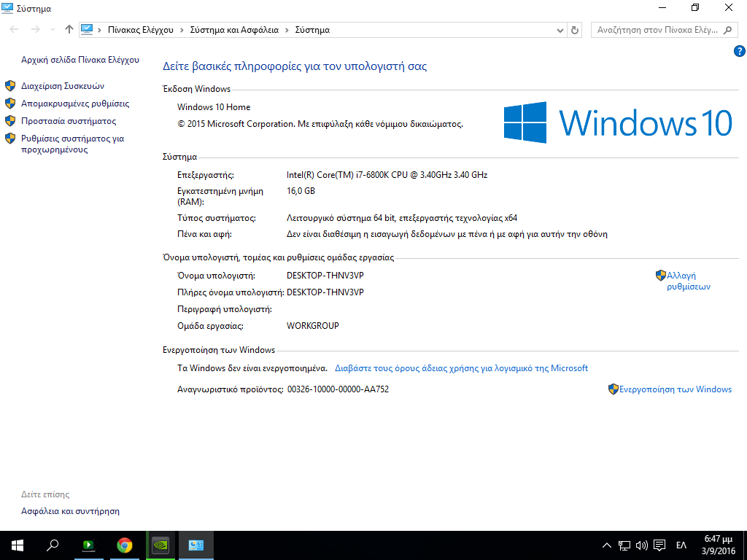This screenshot has width=747, height=560.
Task: Select the Control Panel taskbar button
Action: (x=196, y=545)
